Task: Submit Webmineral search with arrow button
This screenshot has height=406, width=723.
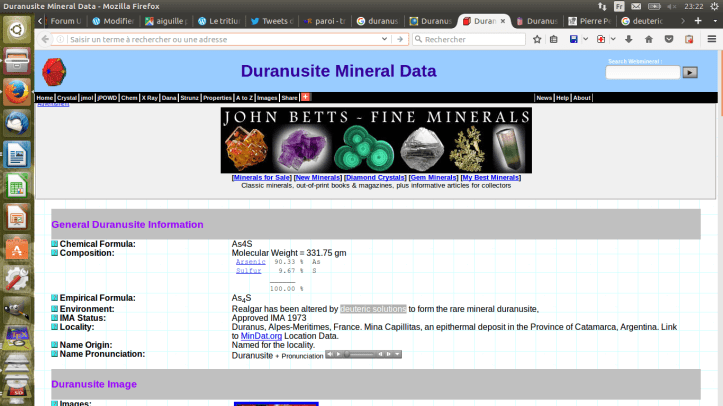Action: tap(690, 72)
